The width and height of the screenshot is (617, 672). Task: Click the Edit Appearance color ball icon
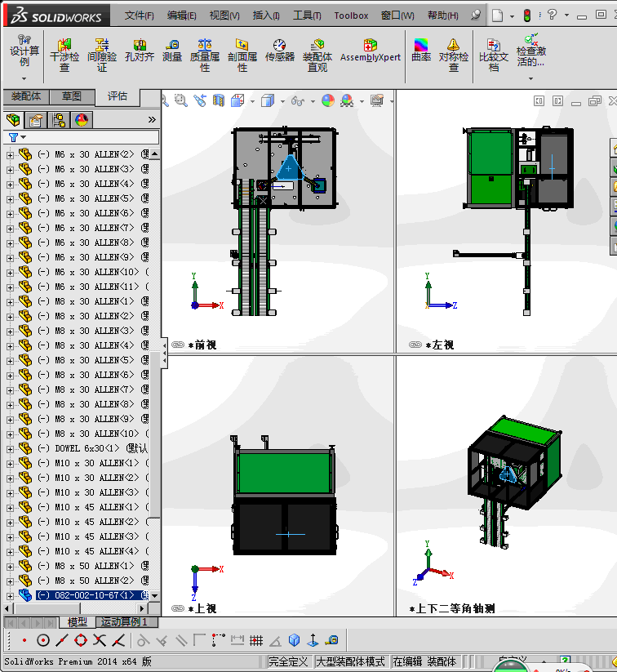[x=328, y=100]
